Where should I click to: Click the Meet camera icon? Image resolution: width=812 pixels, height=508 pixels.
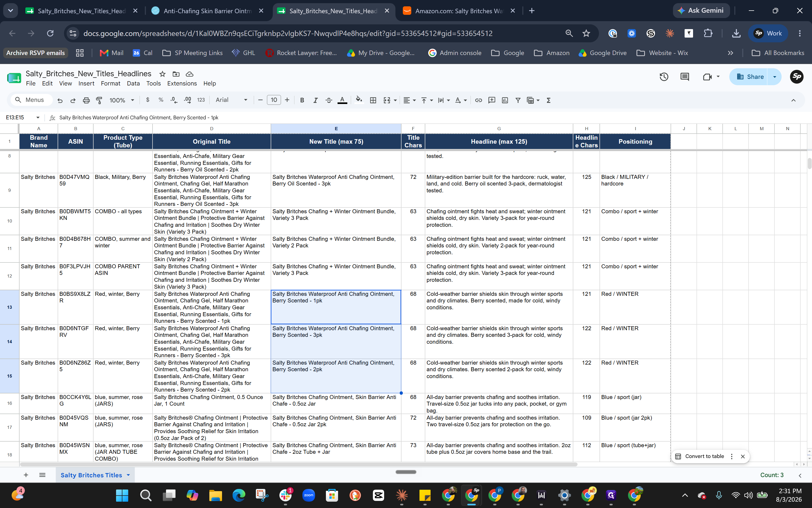tap(707, 77)
